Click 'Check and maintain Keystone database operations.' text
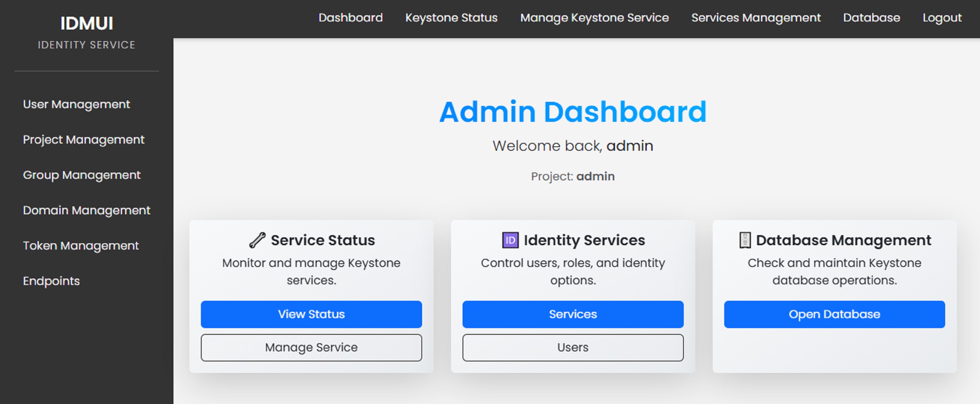 (834, 271)
